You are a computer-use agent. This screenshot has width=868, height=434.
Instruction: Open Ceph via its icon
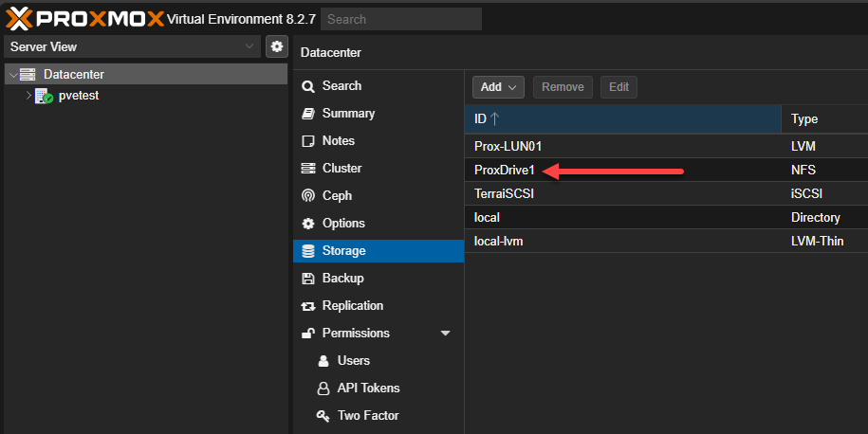[x=307, y=196]
